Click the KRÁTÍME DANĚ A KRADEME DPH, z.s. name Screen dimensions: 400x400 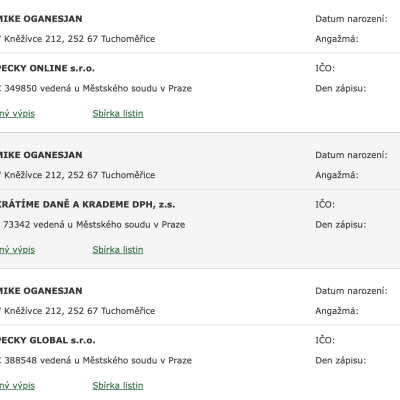[x=87, y=204]
